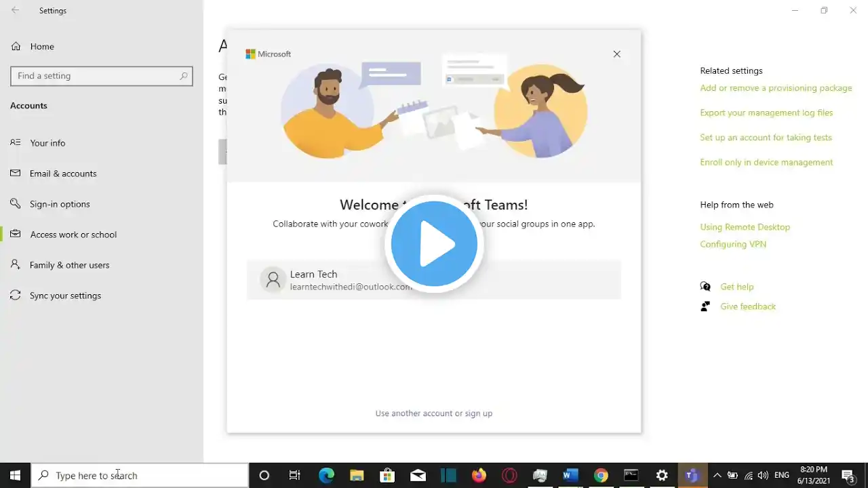The width and height of the screenshot is (868, 488).
Task: Launch Microsoft Edge from the taskbar
Action: pos(326,475)
